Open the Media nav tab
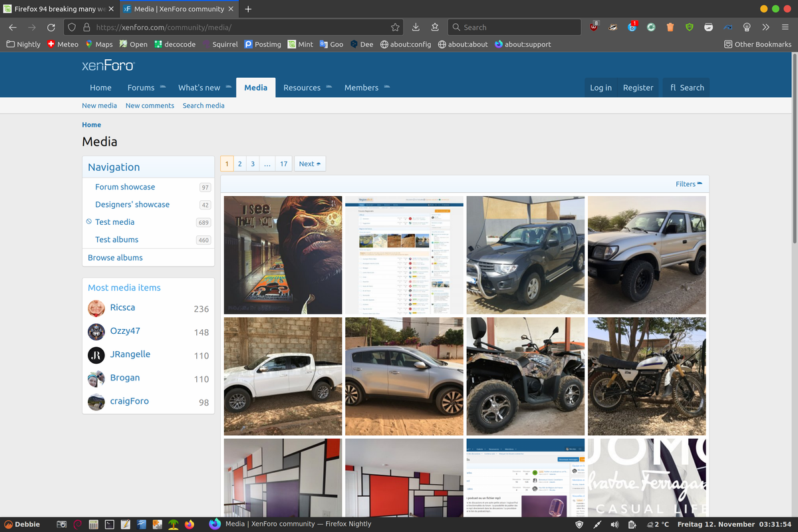 pos(256,88)
